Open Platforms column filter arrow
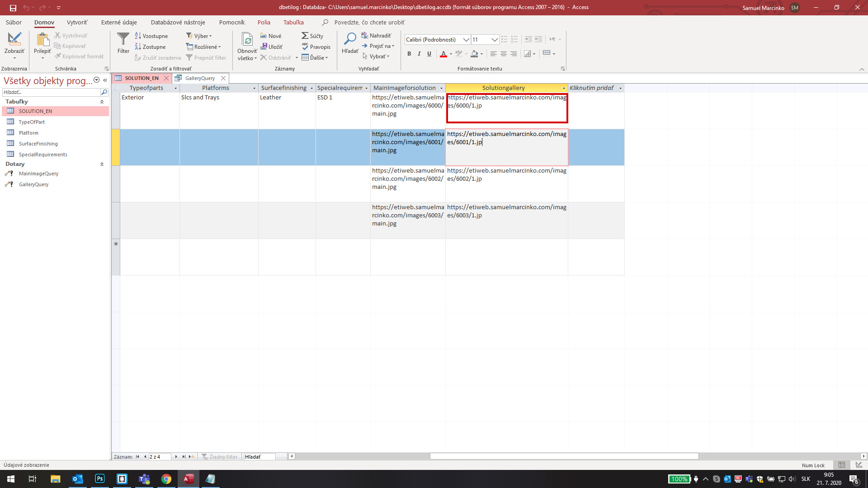 [x=254, y=88]
